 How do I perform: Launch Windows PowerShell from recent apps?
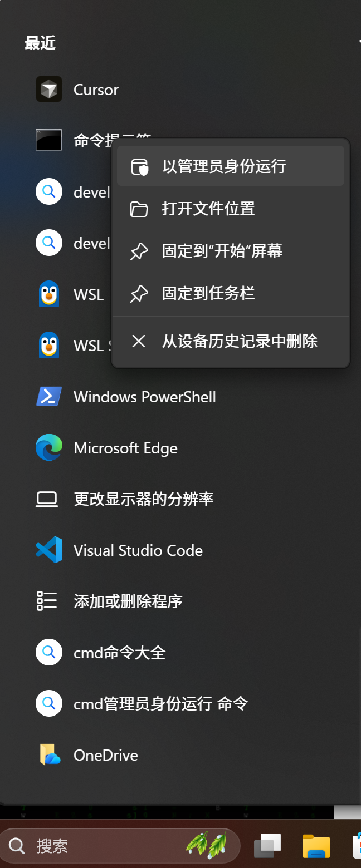tap(144, 396)
